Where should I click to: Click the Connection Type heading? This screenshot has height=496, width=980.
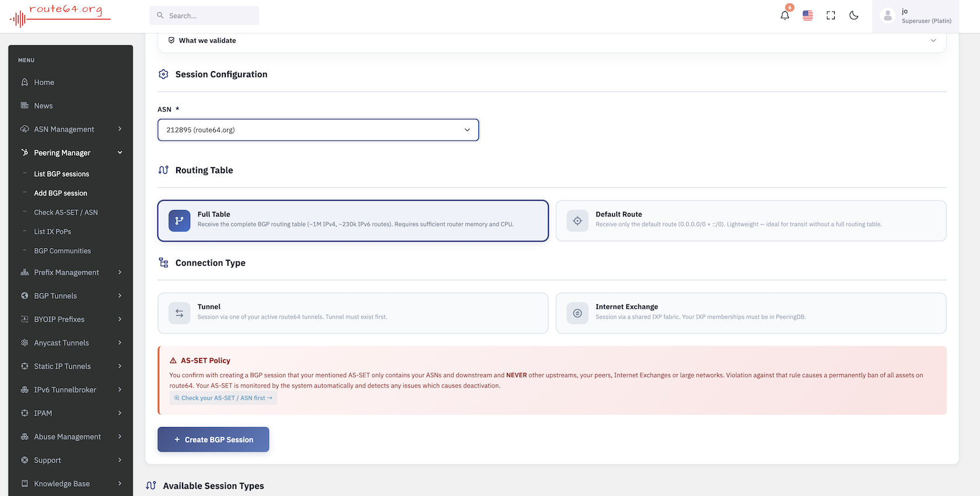pyautogui.click(x=211, y=263)
